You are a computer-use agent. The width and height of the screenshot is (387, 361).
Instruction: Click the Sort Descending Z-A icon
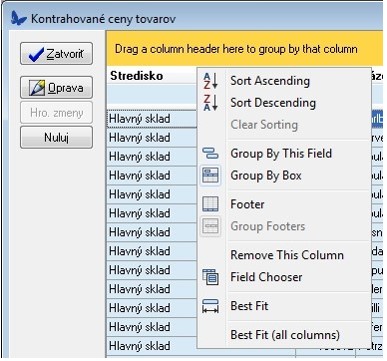210,103
